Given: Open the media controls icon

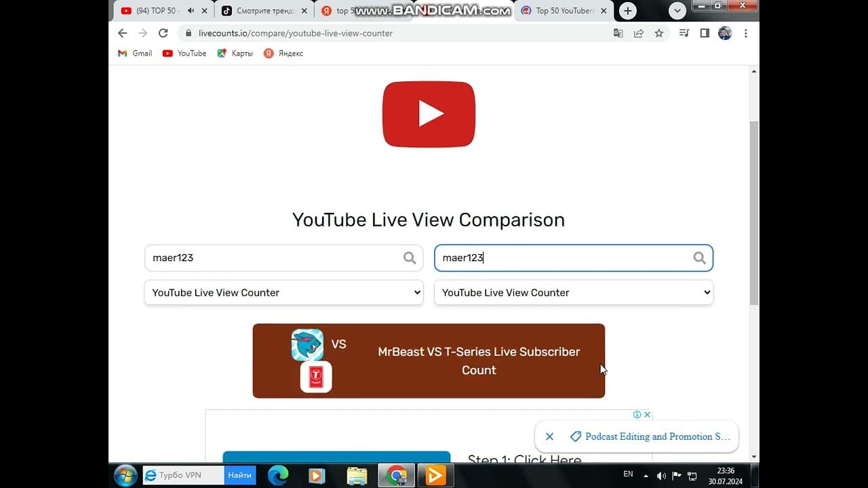Looking at the screenshot, I should [x=684, y=33].
